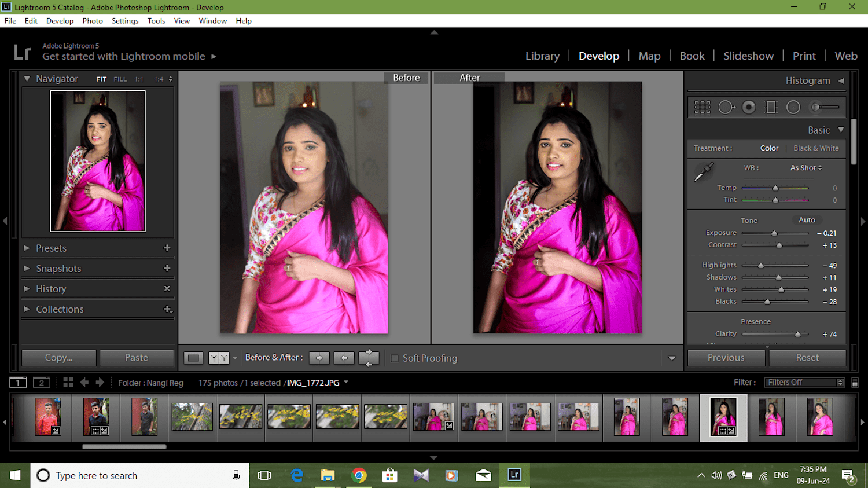Click the Previous button
This screenshot has height=488, width=868.
[x=726, y=358]
